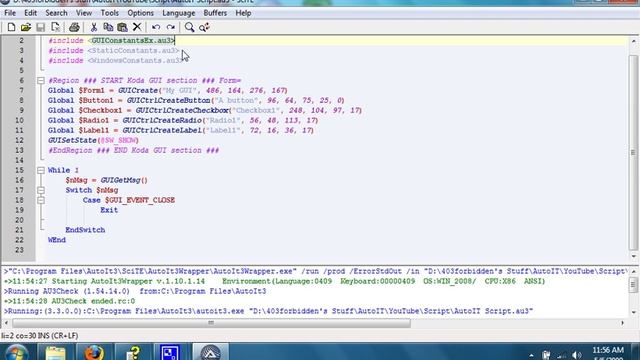Collapse the Switch $nMsg fold marker

(41, 190)
